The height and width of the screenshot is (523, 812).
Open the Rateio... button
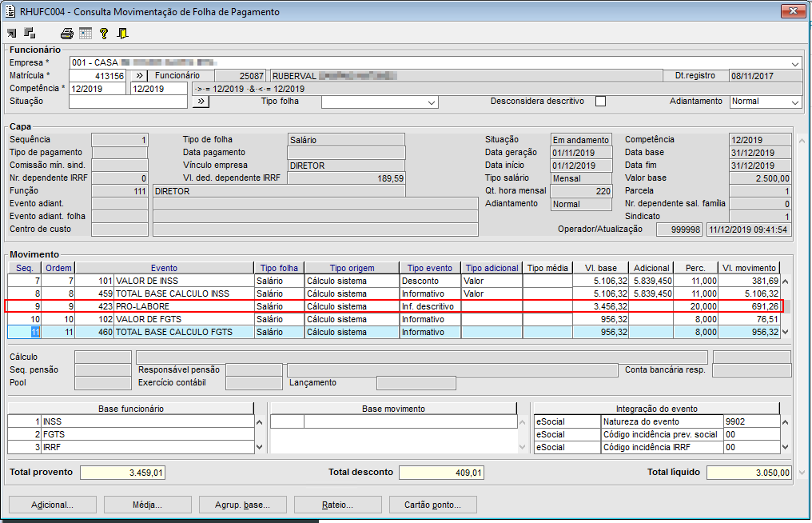(338, 505)
